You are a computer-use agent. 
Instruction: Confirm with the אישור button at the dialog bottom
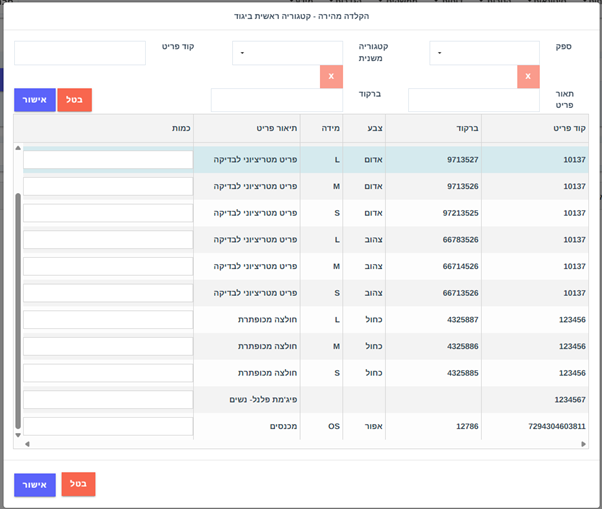(x=35, y=485)
